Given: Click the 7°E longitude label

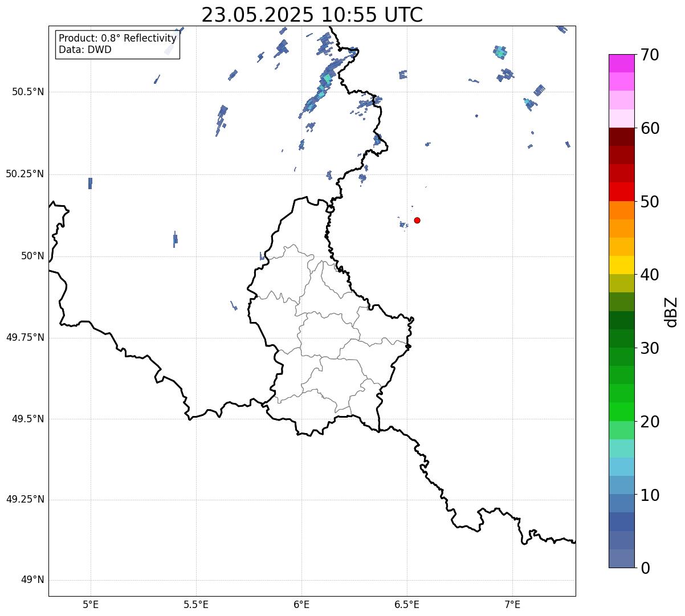Looking at the screenshot, I should pyautogui.click(x=512, y=604).
